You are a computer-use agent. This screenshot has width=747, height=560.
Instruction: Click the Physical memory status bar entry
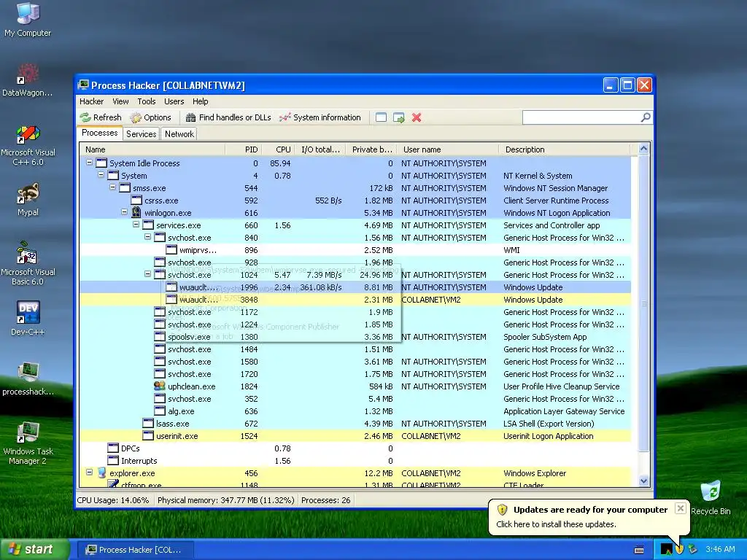tap(226, 500)
